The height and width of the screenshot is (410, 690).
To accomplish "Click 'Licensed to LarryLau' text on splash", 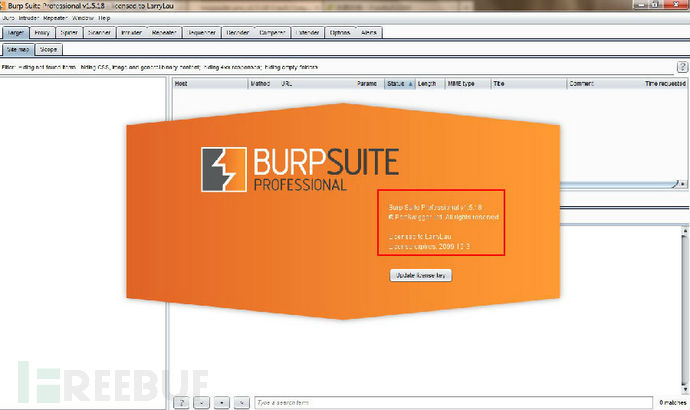I will click(x=420, y=237).
